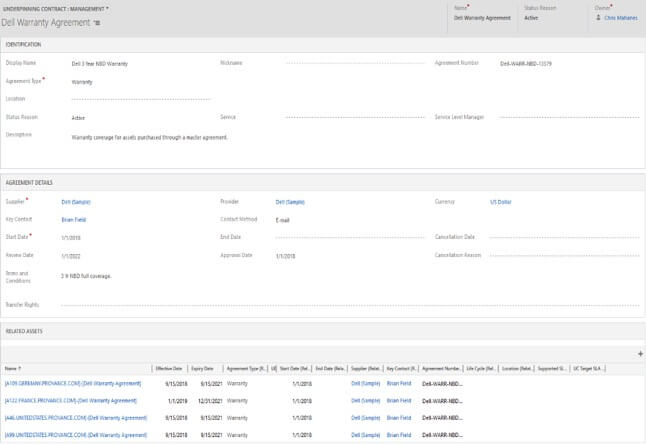Open Dell (Sample) in the A46 UnitedStates row
Viewport: 646px width, 444px height.
(x=366, y=418)
